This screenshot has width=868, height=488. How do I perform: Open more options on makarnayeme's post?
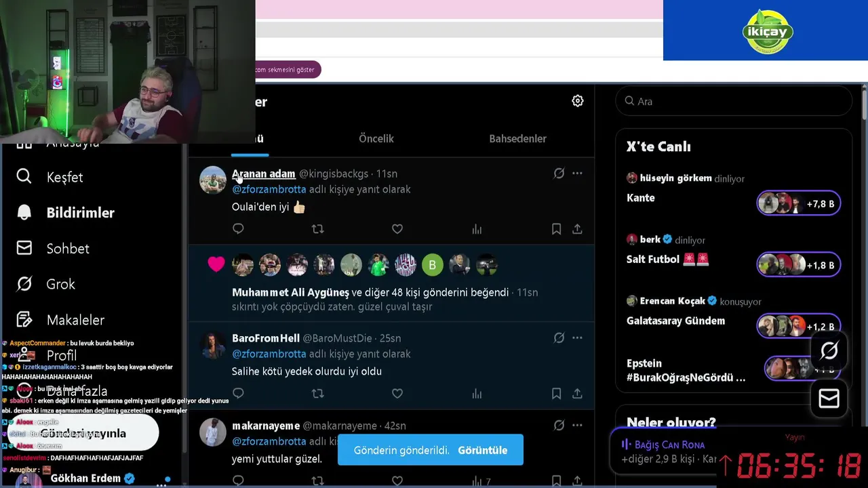(577, 426)
